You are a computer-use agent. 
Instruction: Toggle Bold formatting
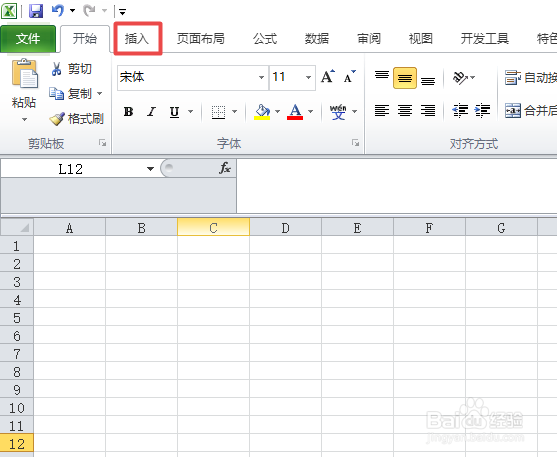(128, 112)
